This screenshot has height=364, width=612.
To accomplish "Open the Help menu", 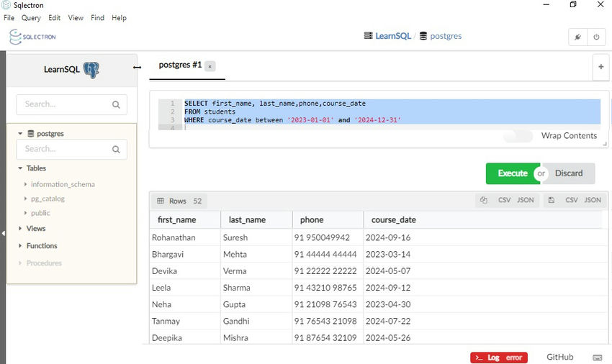I will pyautogui.click(x=119, y=18).
